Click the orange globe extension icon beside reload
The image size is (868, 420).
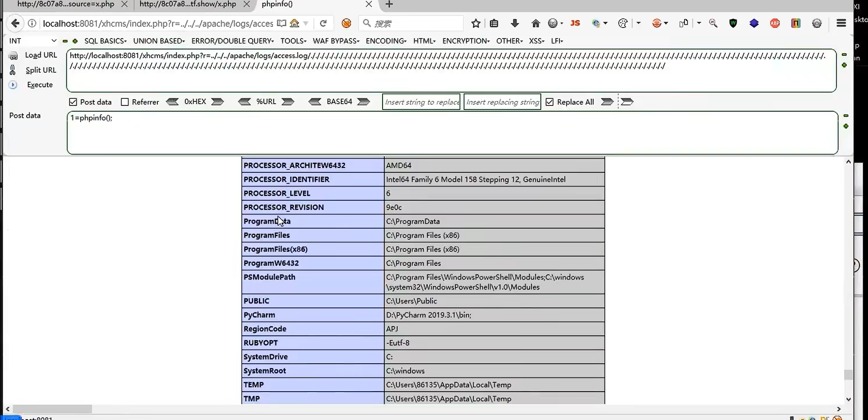pos(346,23)
